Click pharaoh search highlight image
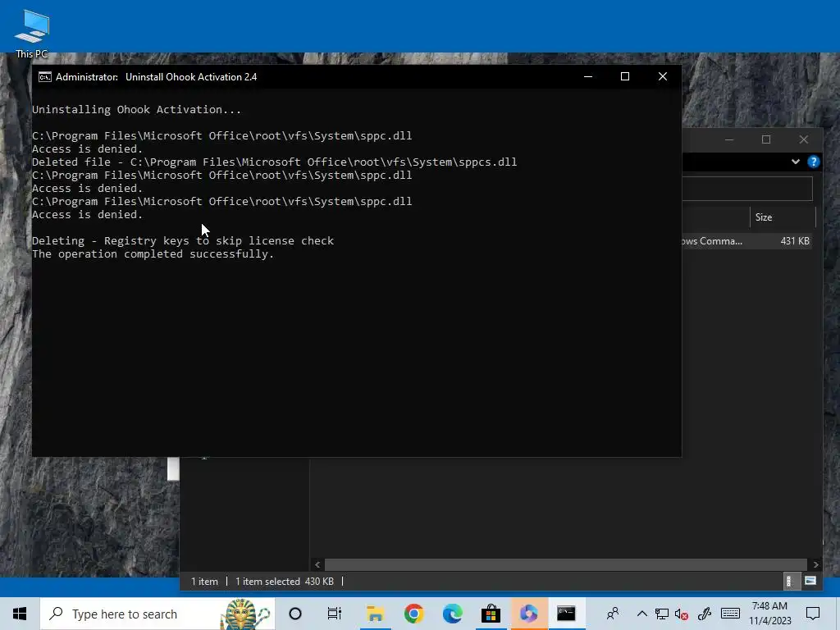This screenshot has height=630, width=840. point(245,614)
